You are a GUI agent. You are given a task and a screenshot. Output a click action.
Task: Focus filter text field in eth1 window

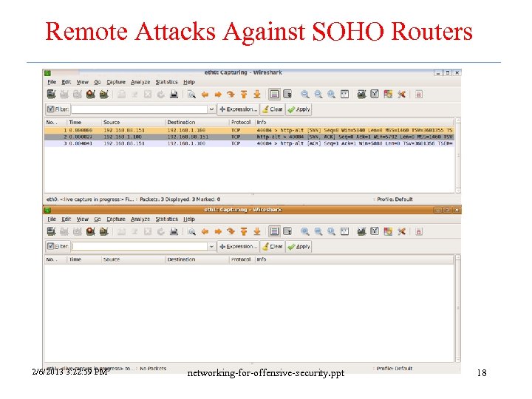coord(139,246)
